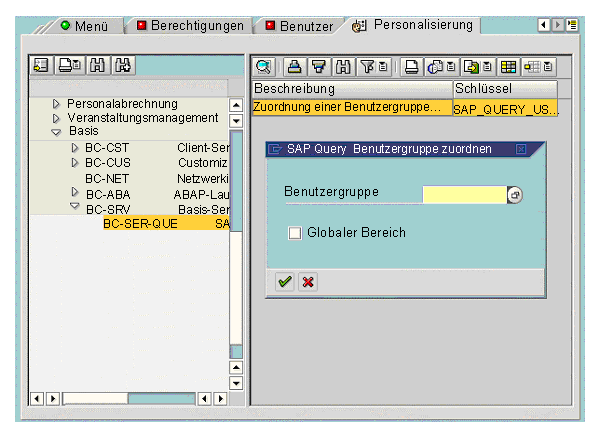
Task: Click the SAP_QUERY_US key cell
Action: pos(505,109)
